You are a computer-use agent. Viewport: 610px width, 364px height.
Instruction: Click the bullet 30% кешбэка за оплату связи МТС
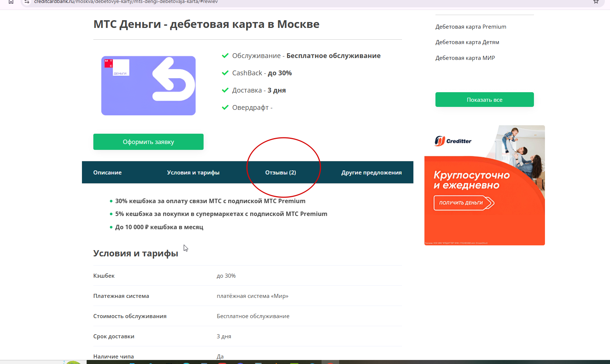click(x=210, y=201)
